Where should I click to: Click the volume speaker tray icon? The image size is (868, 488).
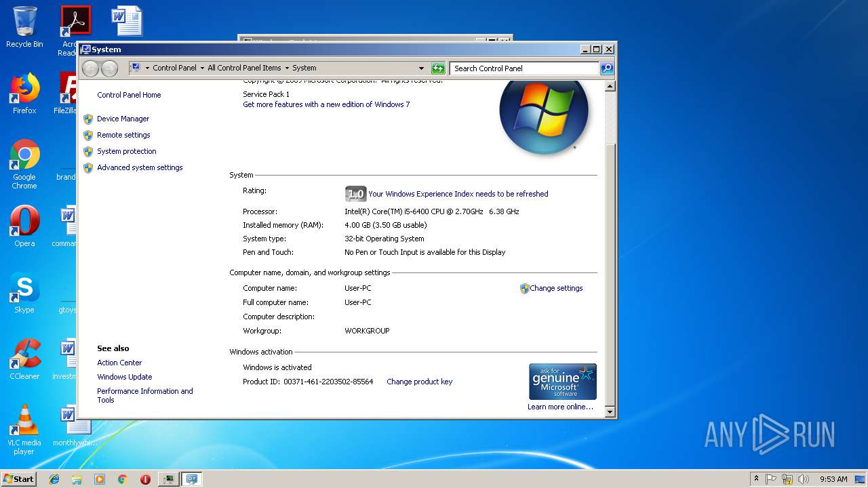click(804, 479)
